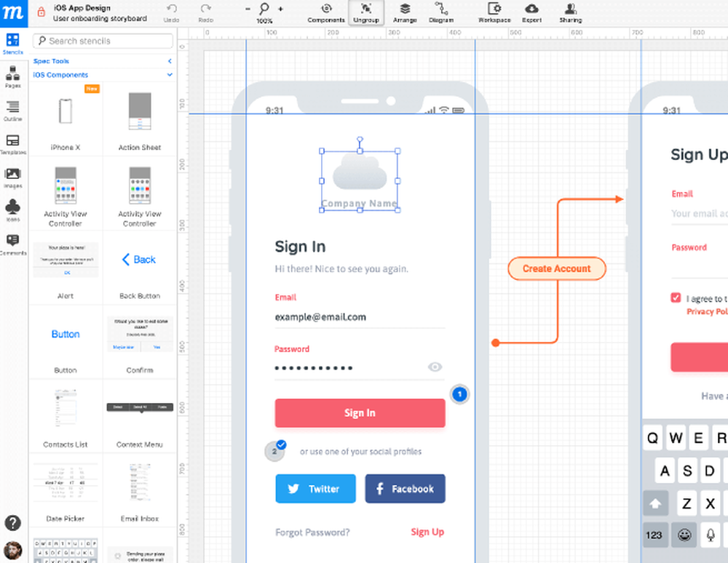Collapse the iOS Components section
Image resolution: width=728 pixels, height=563 pixels.
click(x=103, y=75)
